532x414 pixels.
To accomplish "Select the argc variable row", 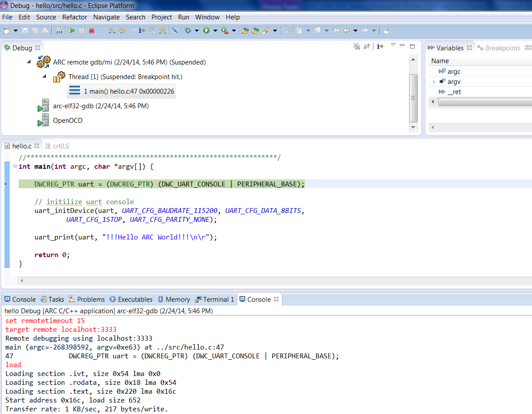I will (480, 71).
